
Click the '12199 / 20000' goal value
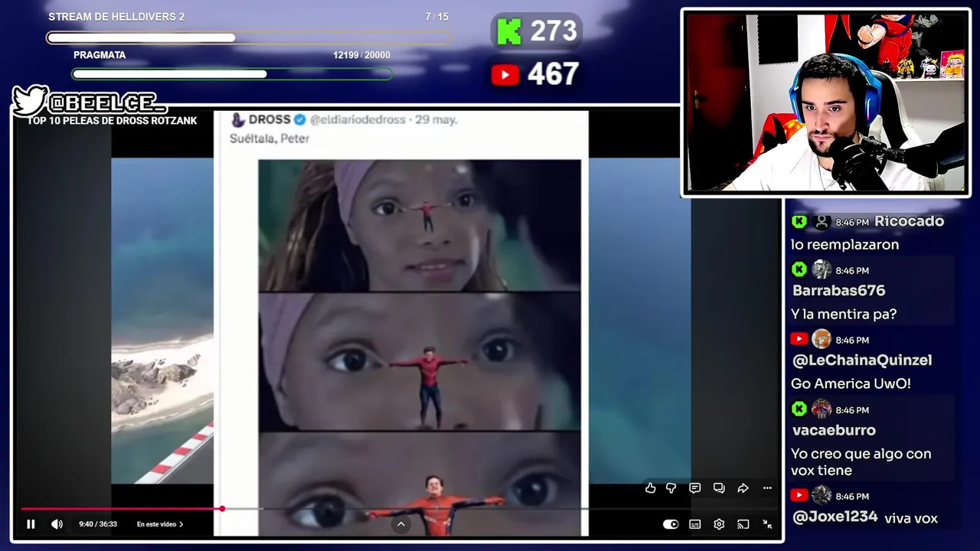(361, 55)
